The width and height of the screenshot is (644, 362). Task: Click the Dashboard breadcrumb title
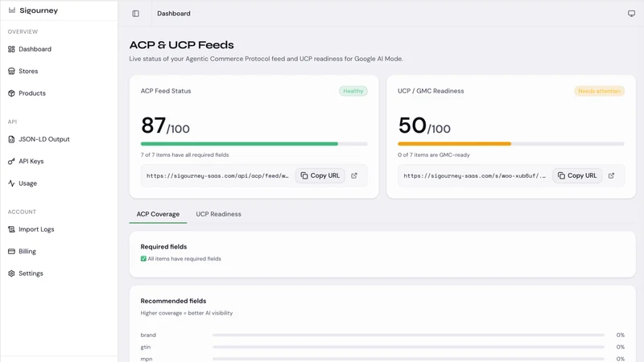(174, 14)
